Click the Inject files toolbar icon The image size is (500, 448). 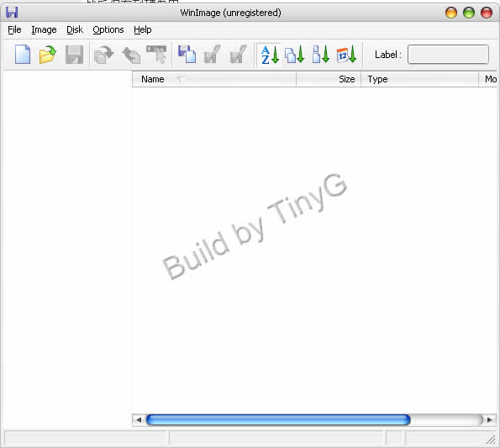coord(131,55)
